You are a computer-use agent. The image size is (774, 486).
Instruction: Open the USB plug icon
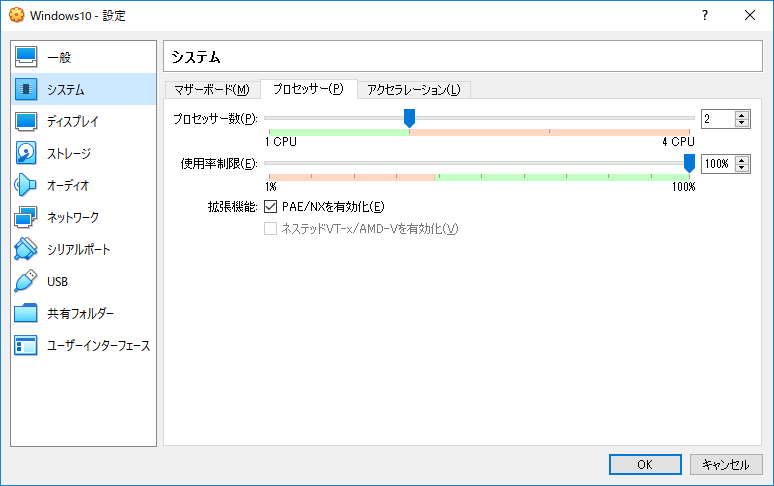click(x=26, y=281)
